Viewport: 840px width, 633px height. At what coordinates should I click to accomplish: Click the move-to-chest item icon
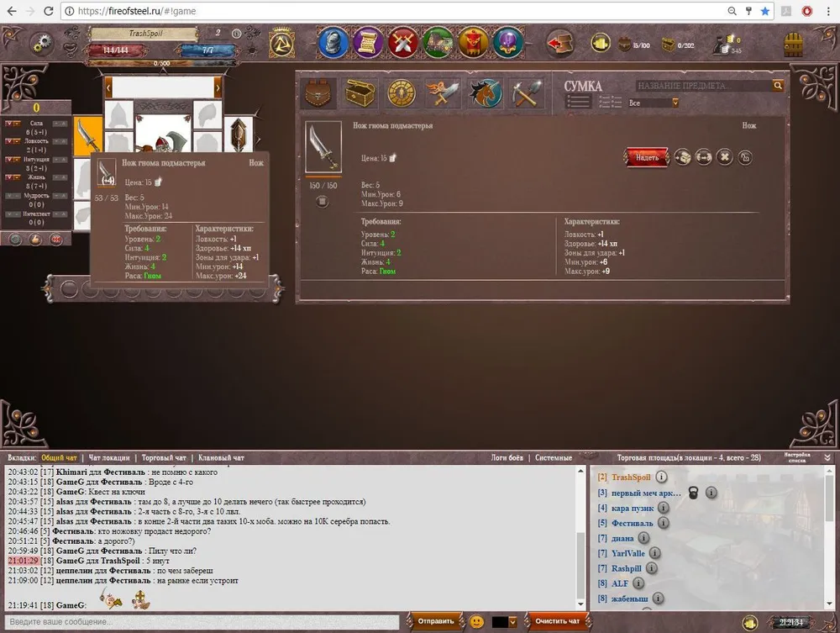682,157
